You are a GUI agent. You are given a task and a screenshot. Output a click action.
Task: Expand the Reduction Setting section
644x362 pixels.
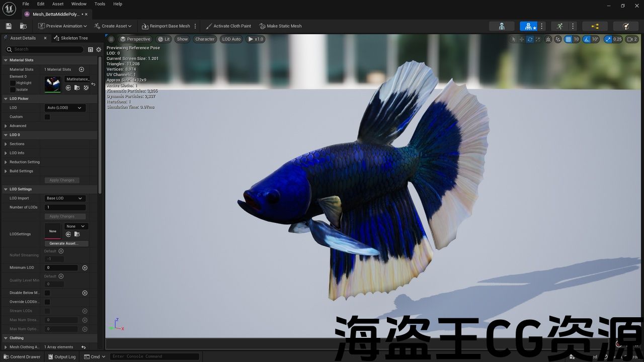pyautogui.click(x=6, y=162)
